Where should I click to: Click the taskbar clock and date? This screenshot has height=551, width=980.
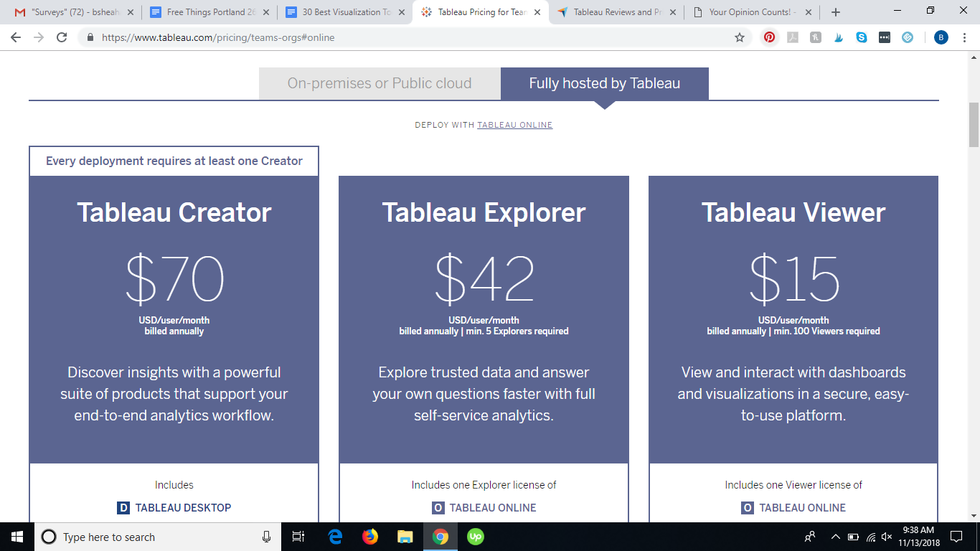[x=918, y=537]
